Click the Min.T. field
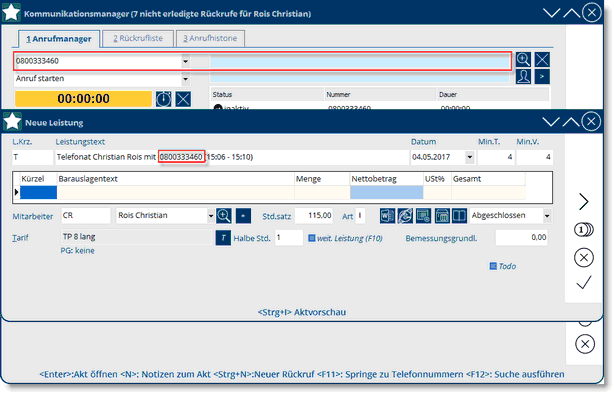 tap(496, 157)
